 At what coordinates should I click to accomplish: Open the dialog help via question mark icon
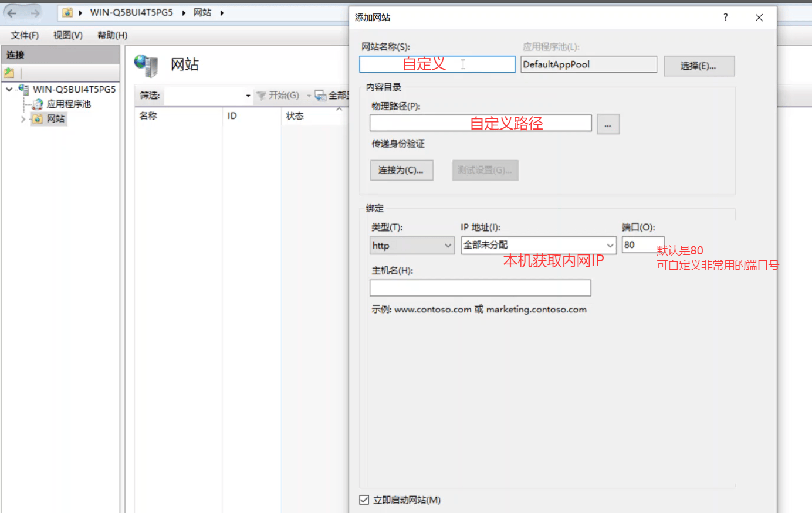point(725,18)
